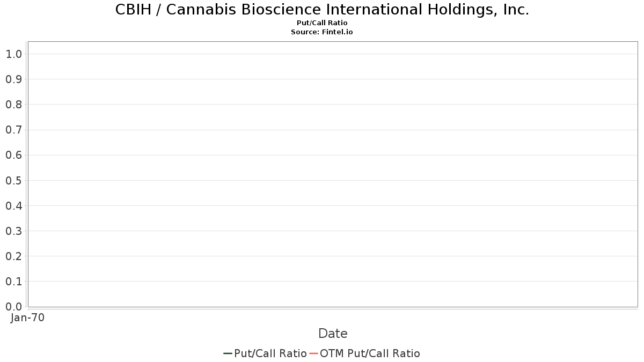Click the 0.1 y-axis label

[x=14, y=281]
